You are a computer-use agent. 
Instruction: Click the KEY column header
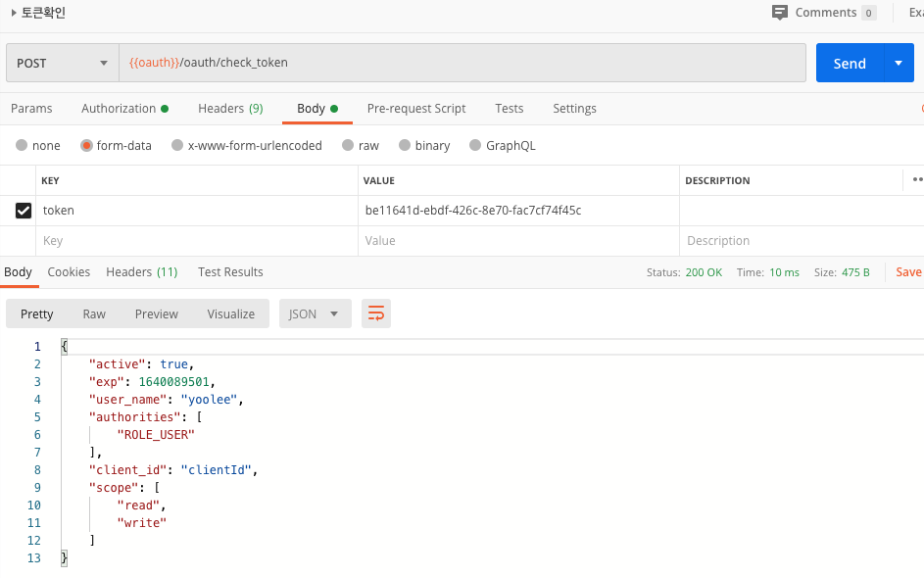click(x=50, y=180)
